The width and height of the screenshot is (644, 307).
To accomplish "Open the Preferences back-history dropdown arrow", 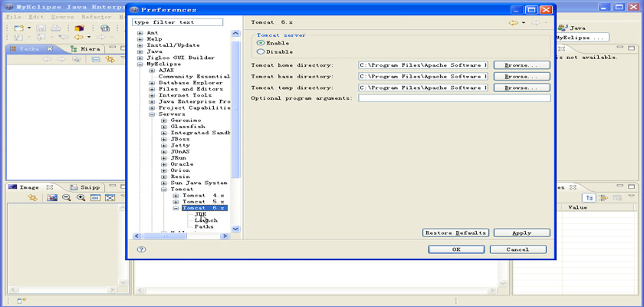I will coord(524,22).
